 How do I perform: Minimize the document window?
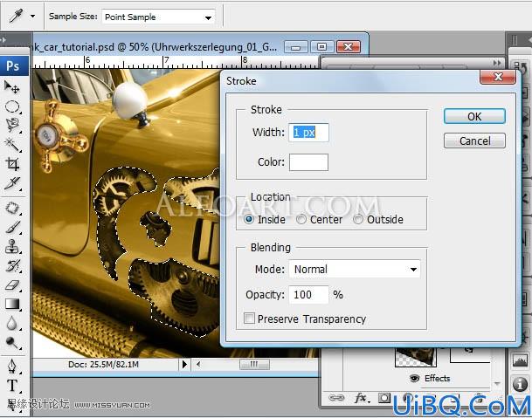pyautogui.click(x=295, y=47)
